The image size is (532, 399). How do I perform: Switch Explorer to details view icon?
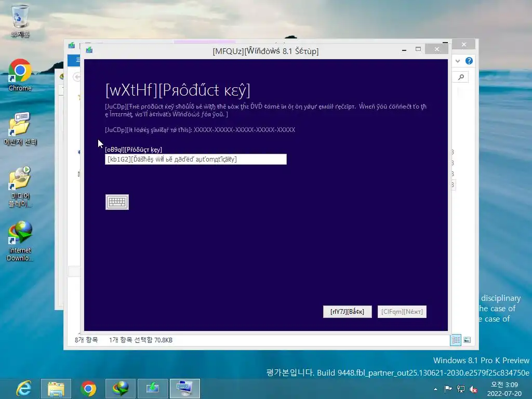(x=456, y=340)
